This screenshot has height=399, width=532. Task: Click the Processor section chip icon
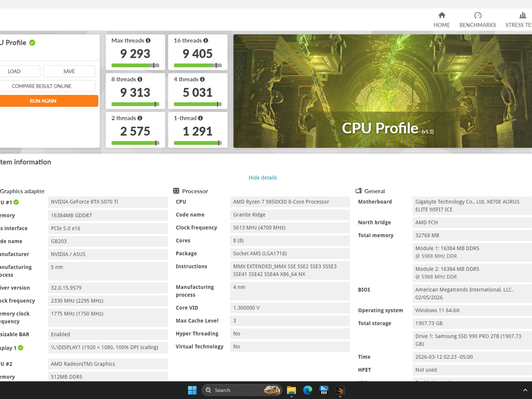[x=176, y=191]
